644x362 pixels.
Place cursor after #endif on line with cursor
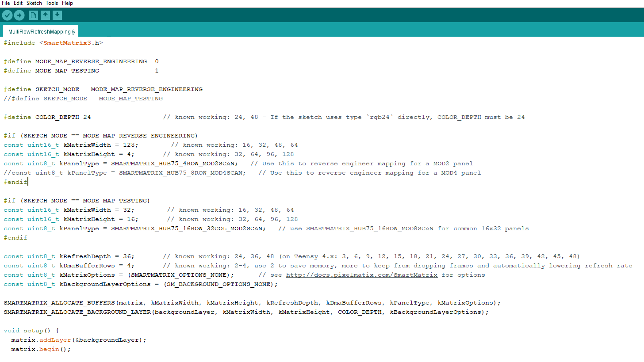27,182
